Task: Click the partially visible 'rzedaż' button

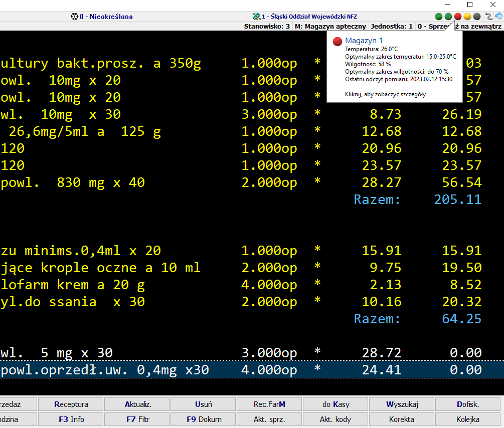Action: [18, 404]
